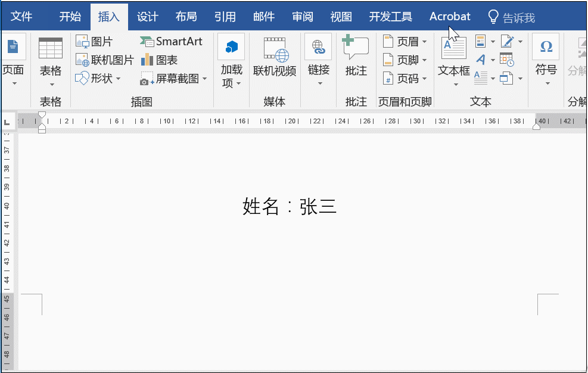Open the 开发工具 Developer tab

(390, 17)
